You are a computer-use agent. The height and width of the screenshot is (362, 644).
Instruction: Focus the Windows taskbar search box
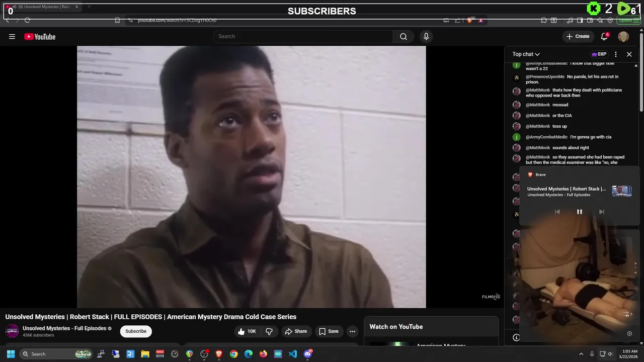pyautogui.click(x=57, y=354)
